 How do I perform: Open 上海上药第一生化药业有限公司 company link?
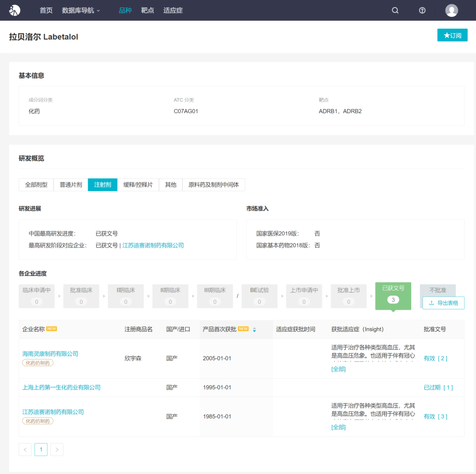(61, 387)
